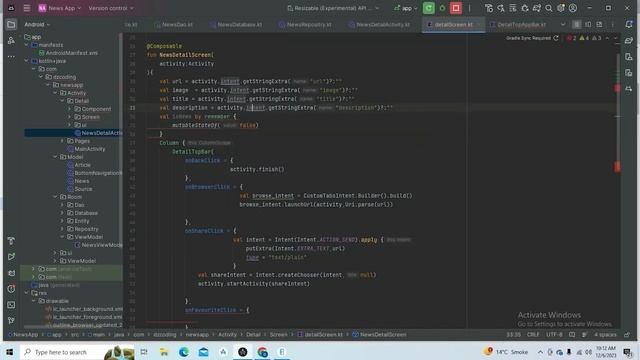The image size is (640, 360).
Task: Switch to DetailTopAppBar.kt tab
Action: tap(518, 24)
